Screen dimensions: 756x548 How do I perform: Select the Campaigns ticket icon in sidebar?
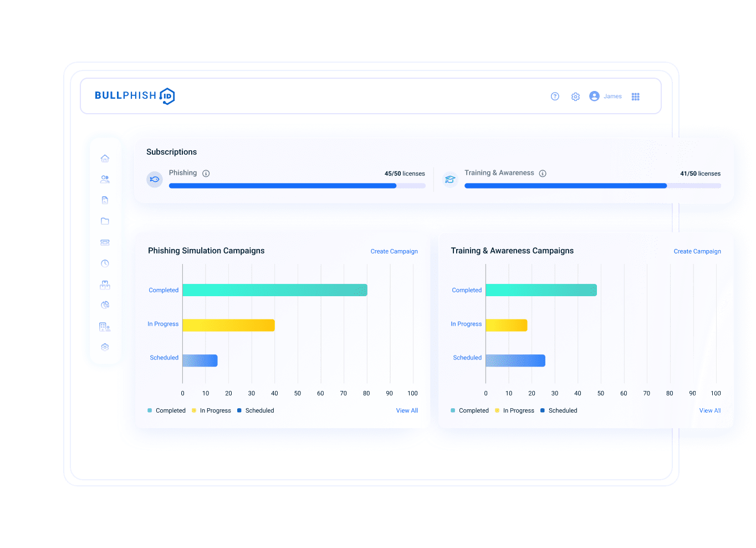[x=105, y=242]
